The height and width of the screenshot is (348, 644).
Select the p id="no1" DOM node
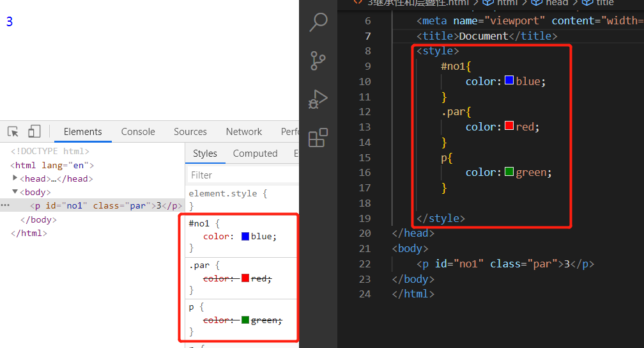(106, 206)
